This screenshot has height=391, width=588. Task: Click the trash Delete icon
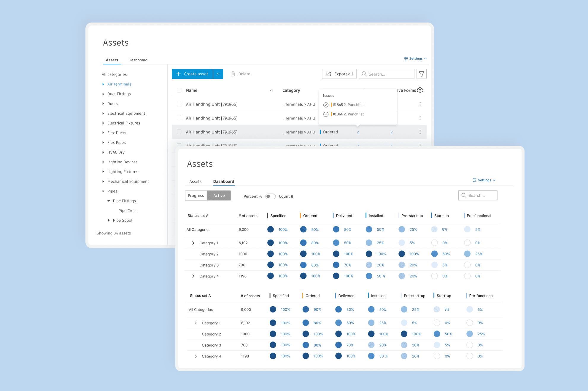click(233, 74)
